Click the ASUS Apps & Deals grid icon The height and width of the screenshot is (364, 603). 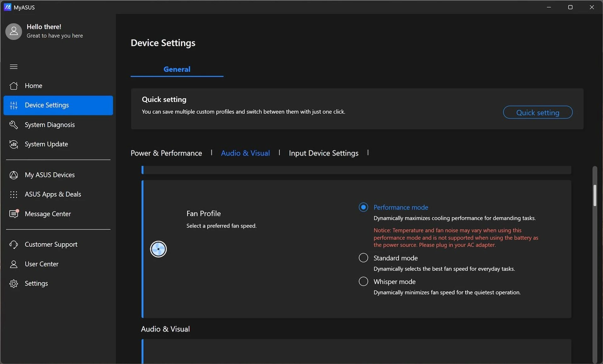(14, 194)
